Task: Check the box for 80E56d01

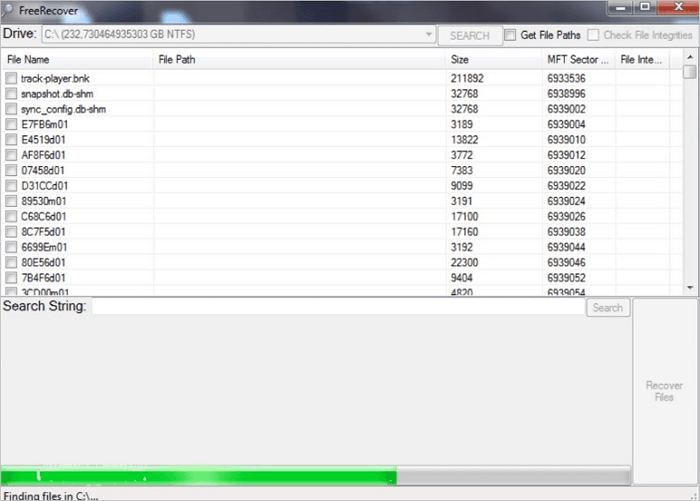Action: pos(11,263)
